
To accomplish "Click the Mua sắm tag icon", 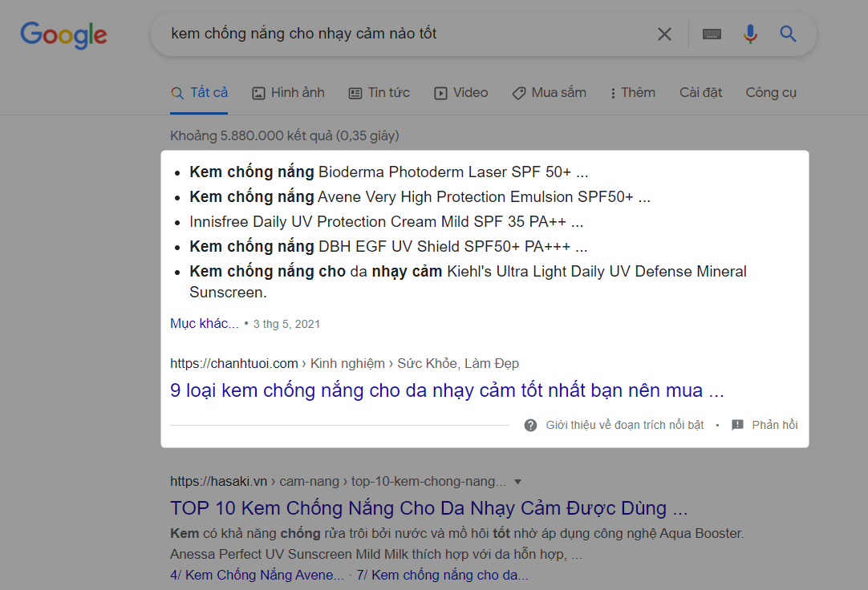I will 519,94.
